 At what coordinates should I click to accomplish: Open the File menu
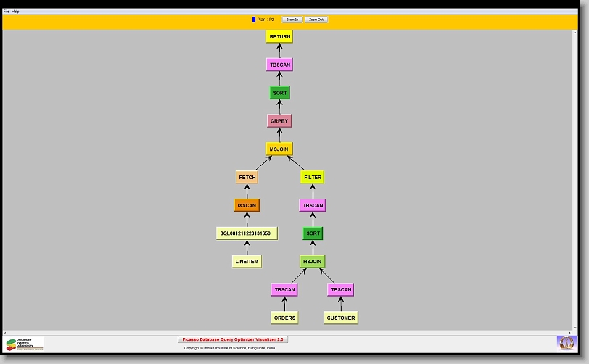7,12
